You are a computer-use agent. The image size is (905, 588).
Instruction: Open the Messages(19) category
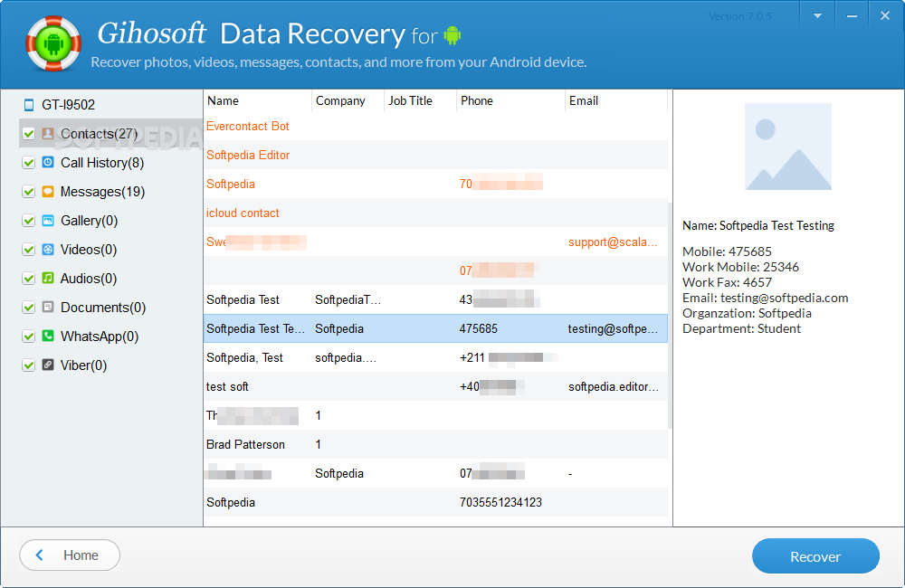[x=103, y=192]
